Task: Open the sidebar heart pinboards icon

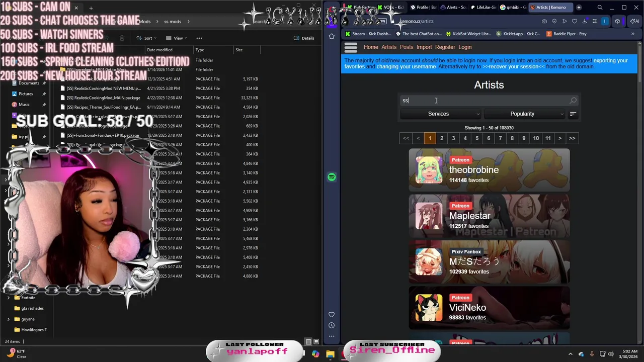Action: pyautogui.click(x=332, y=315)
